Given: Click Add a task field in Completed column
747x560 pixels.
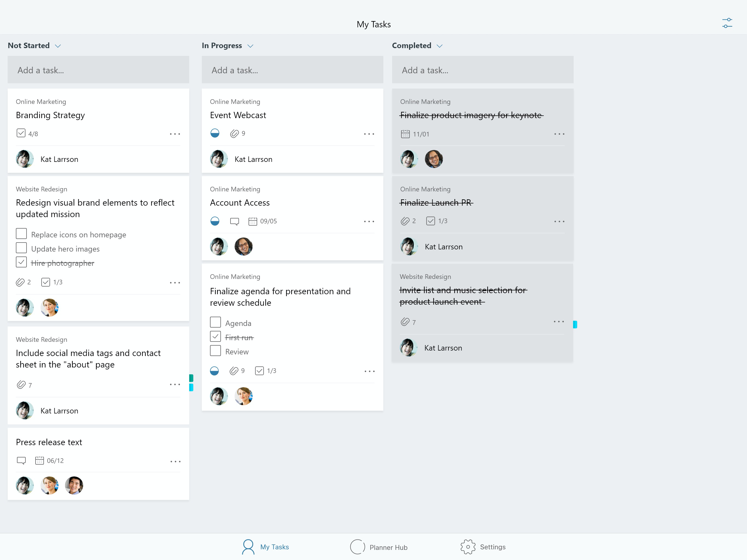Looking at the screenshot, I should (x=482, y=70).
